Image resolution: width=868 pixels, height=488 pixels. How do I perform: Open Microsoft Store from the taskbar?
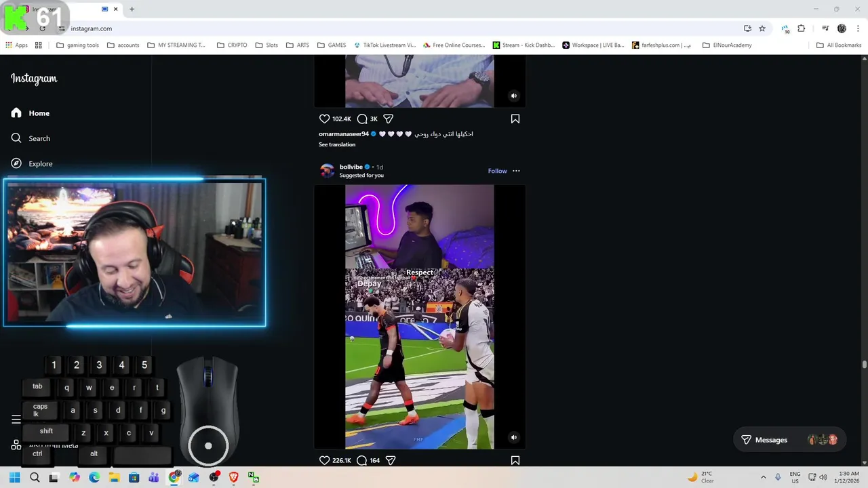tap(134, 478)
